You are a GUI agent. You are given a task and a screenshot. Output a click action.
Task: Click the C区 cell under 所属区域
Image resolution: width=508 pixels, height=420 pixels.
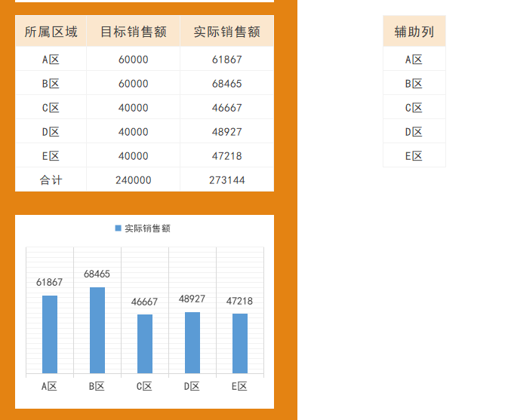[x=51, y=107]
